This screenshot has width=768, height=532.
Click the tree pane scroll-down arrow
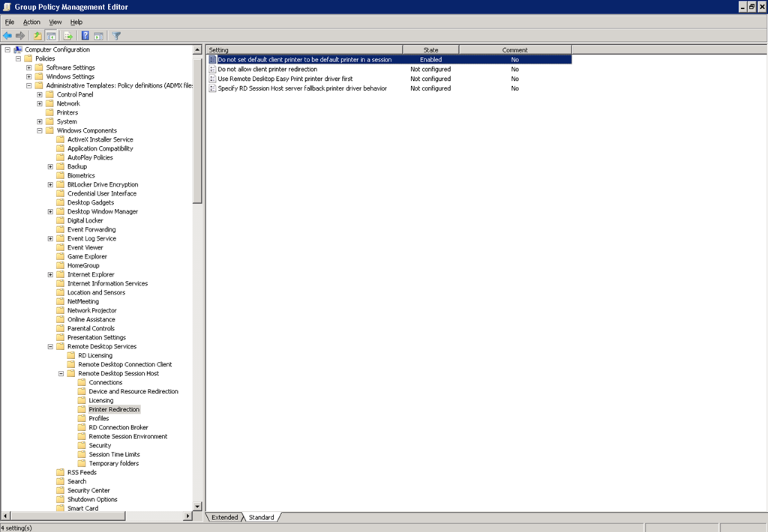[197, 507]
